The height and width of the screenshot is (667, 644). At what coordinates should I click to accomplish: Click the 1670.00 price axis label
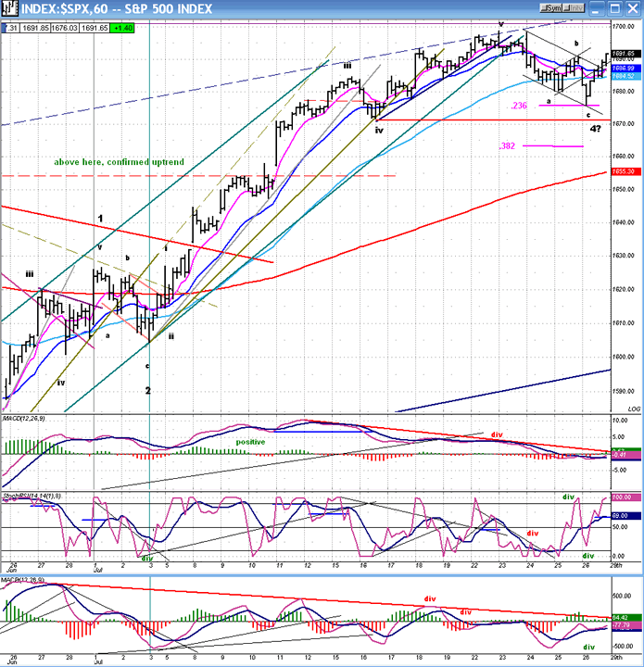point(624,124)
